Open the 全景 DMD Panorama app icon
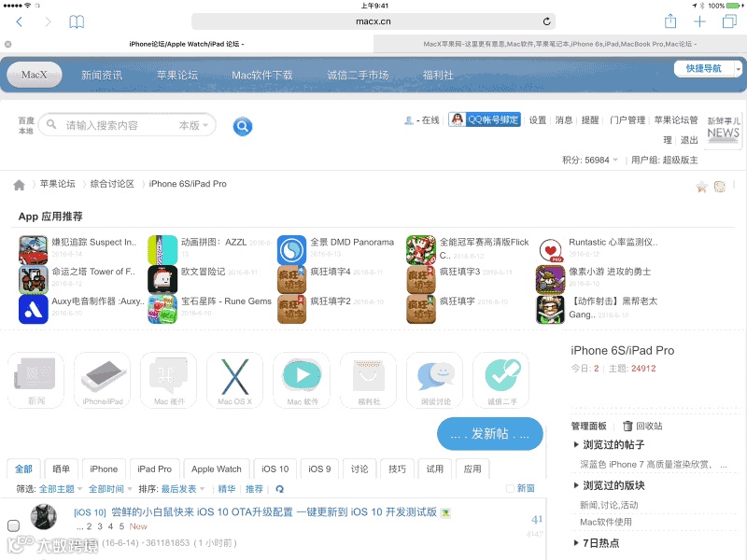The width and height of the screenshot is (747, 560). [291, 249]
